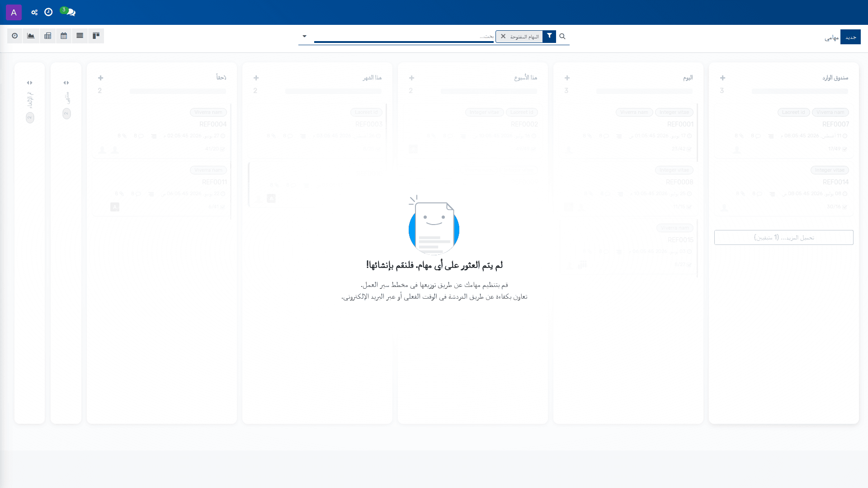868x488 pixels.
Task: Open the task card REF0003
Action: point(317,131)
